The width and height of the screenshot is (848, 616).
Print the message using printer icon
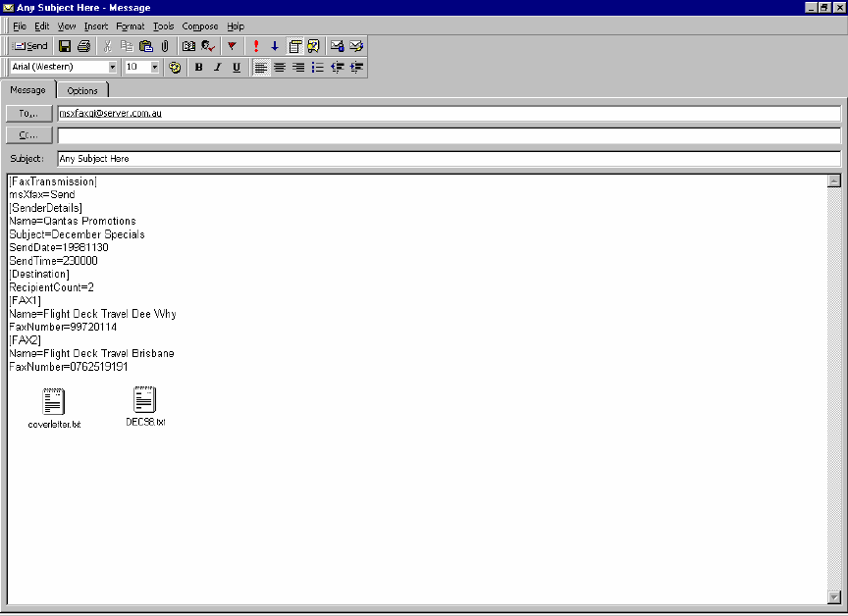coord(83,46)
